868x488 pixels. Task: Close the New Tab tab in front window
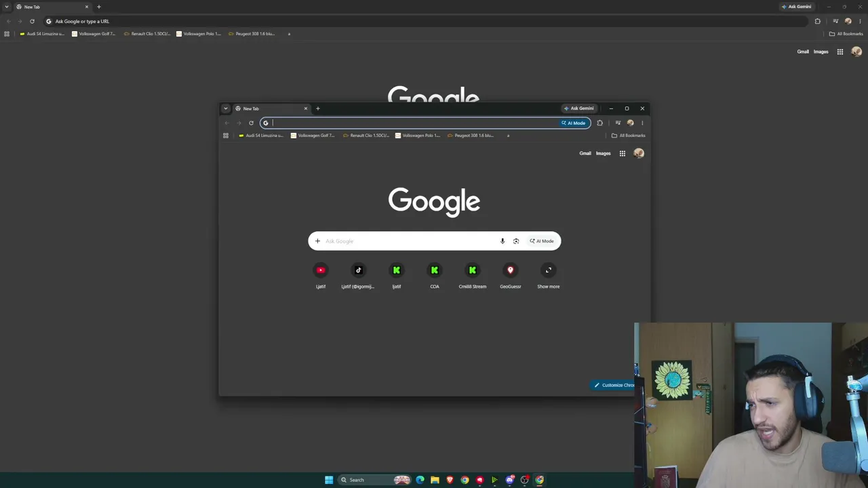[305, 108]
